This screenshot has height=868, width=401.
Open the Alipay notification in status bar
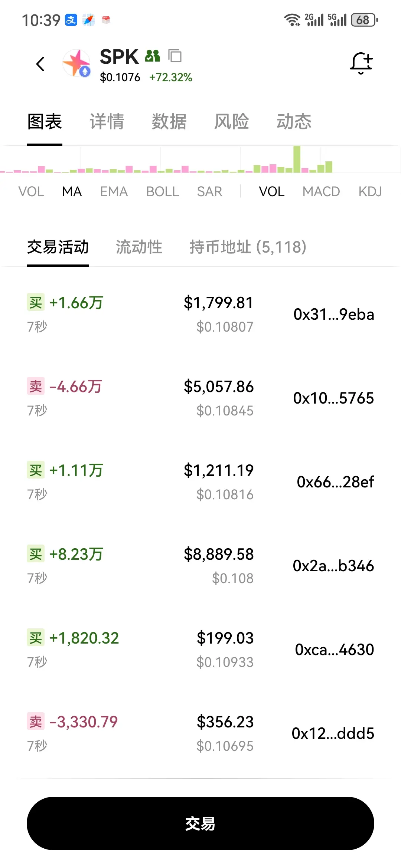(x=71, y=20)
